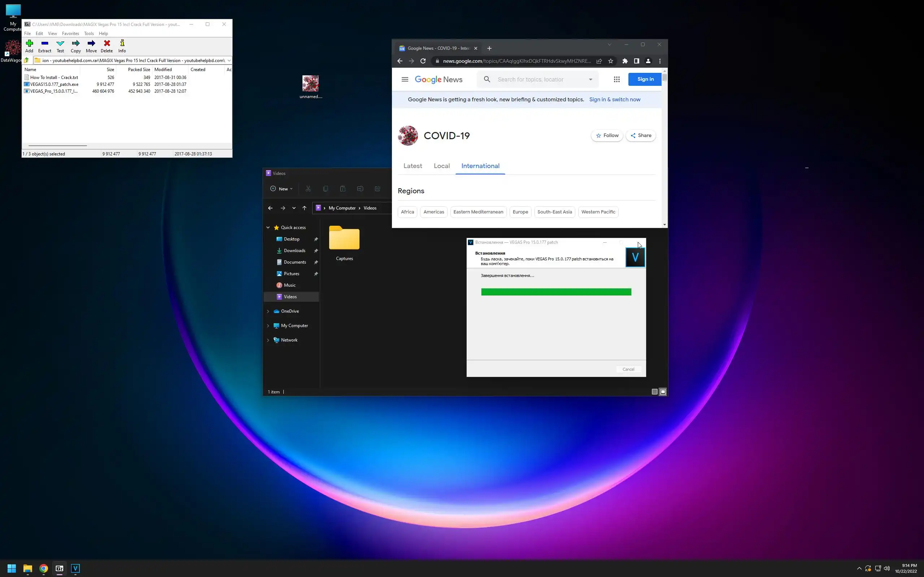Switch to details view in Explorer

pos(654,392)
